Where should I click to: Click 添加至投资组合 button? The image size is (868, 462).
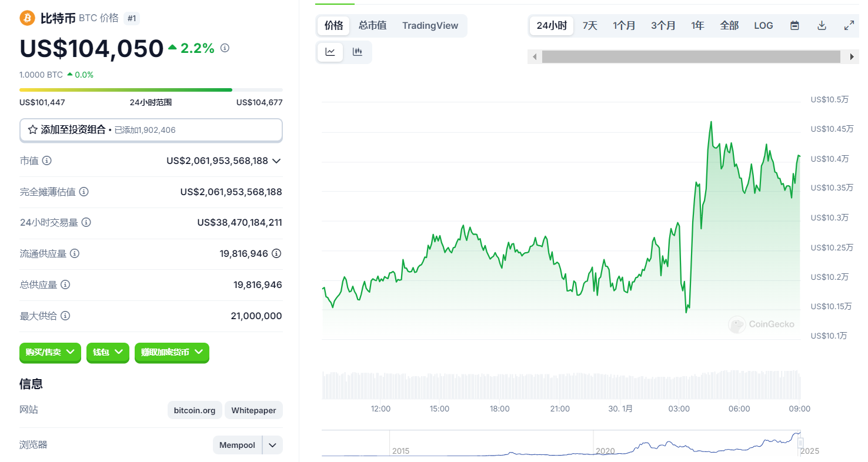[151, 130]
